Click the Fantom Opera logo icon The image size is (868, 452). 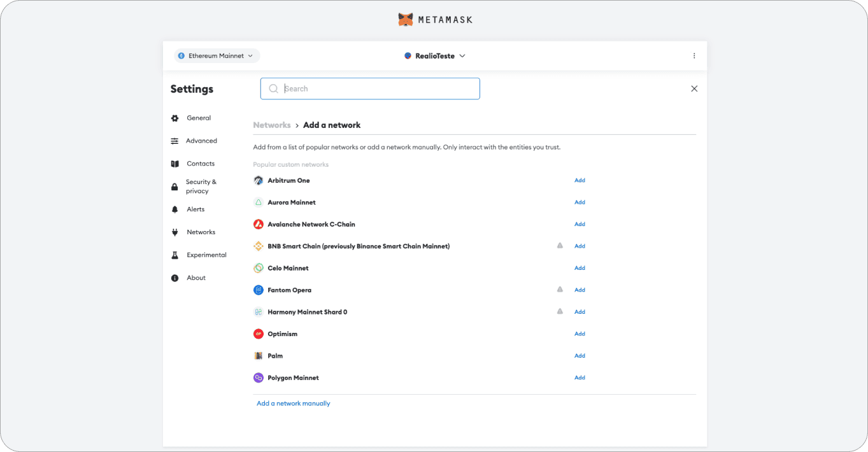click(259, 290)
